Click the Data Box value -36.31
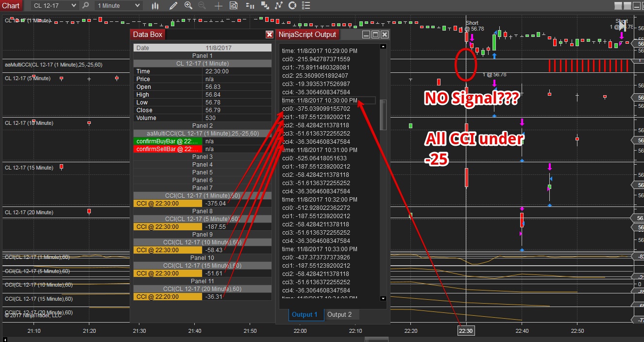The height and width of the screenshot is (342, 644). (x=214, y=296)
